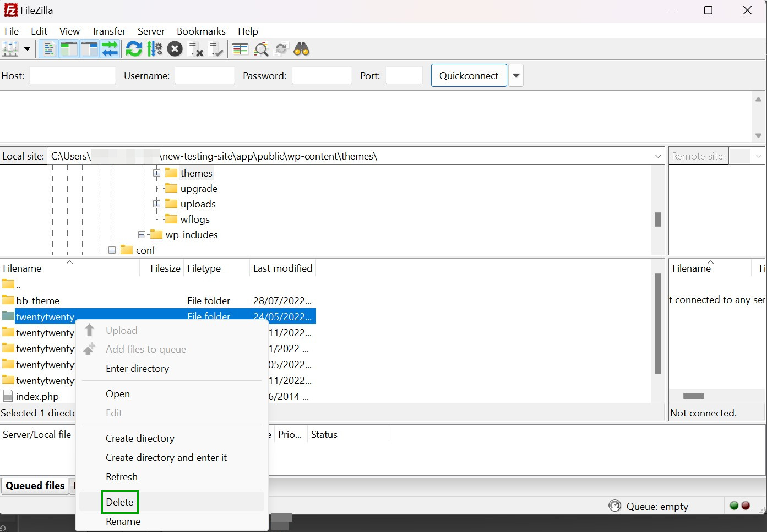Screen dimensions: 767x532
Task: Expand the uploads folder tree node
Action: (x=157, y=204)
